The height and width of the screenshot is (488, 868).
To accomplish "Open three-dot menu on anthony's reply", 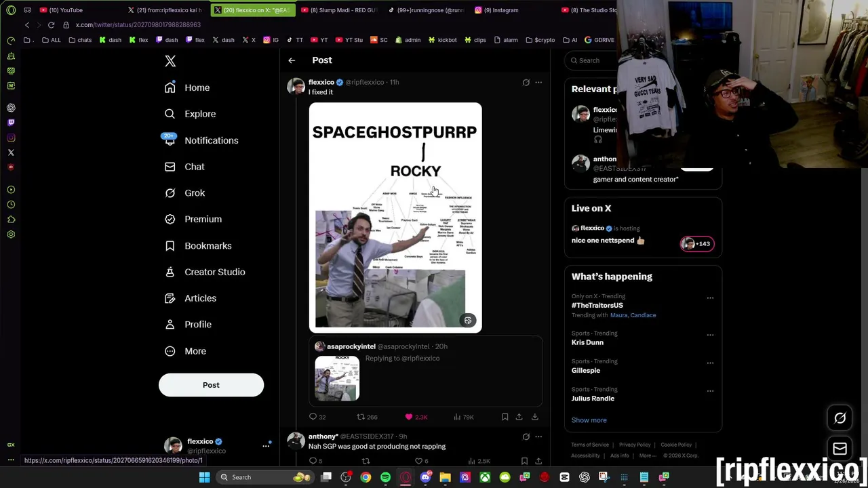I will point(538,436).
